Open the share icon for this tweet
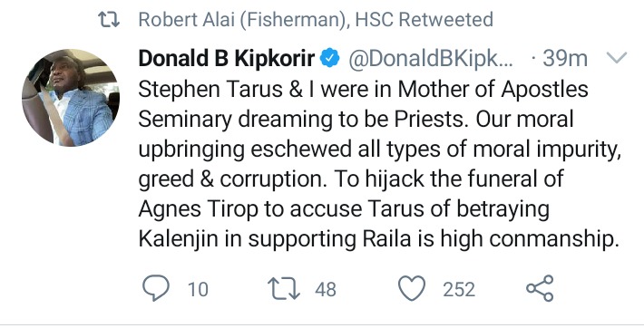 coord(540,288)
